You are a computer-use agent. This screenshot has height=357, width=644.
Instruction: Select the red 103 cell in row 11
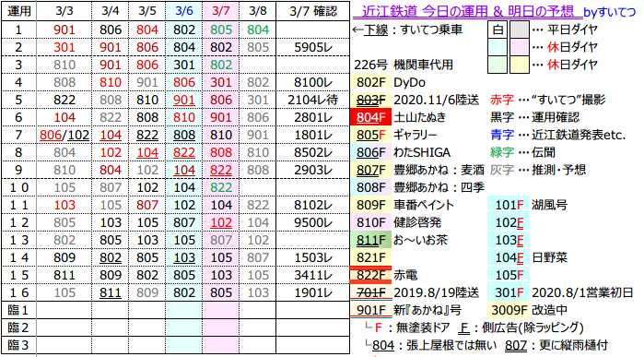pyautogui.click(x=64, y=205)
